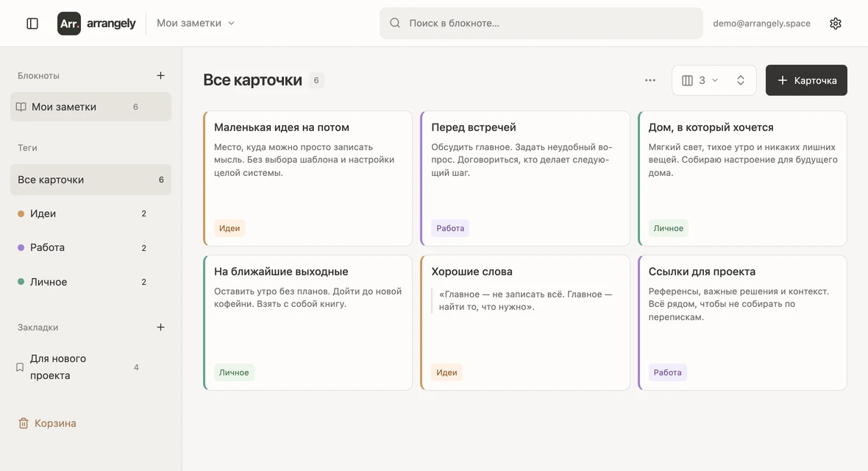868x471 pixels.
Task: Filter by Личное tag in sidebar
Action: [x=90, y=282]
